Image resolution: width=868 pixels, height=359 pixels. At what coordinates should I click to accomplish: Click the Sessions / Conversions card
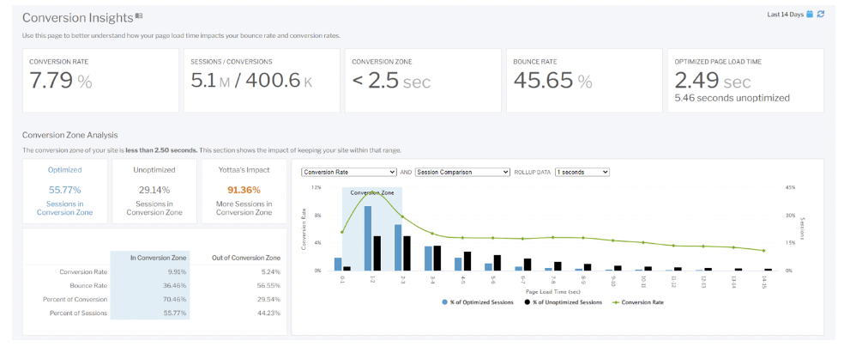(x=262, y=81)
